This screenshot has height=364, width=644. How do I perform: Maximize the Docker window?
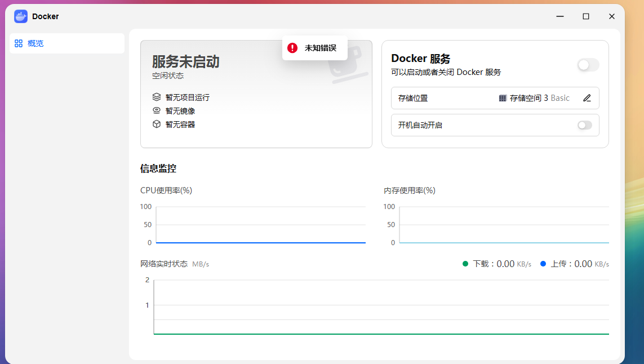pyautogui.click(x=585, y=16)
